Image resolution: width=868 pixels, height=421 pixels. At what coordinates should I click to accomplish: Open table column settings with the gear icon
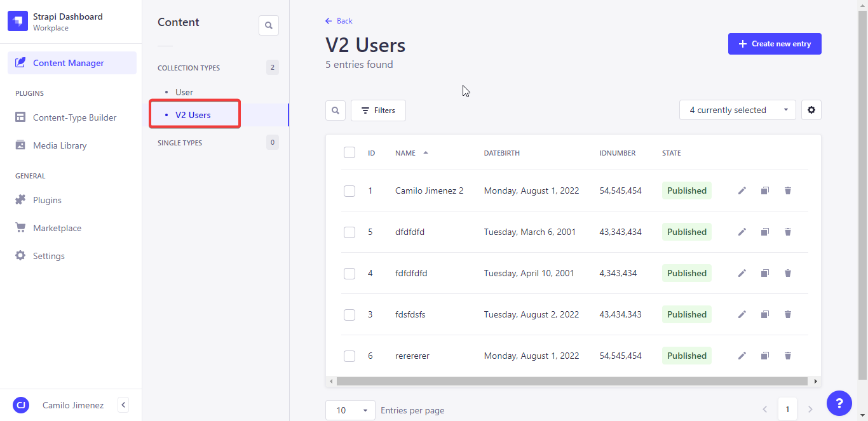pos(811,110)
